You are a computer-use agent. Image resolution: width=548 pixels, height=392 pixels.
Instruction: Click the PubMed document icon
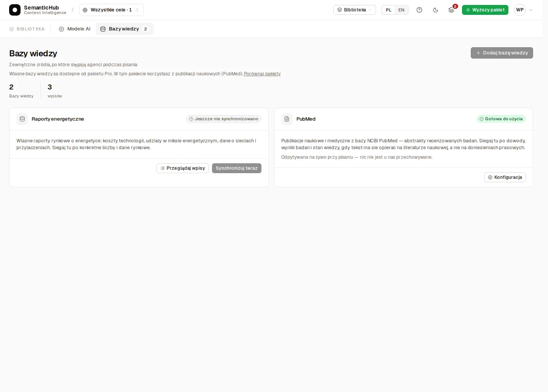[287, 119]
